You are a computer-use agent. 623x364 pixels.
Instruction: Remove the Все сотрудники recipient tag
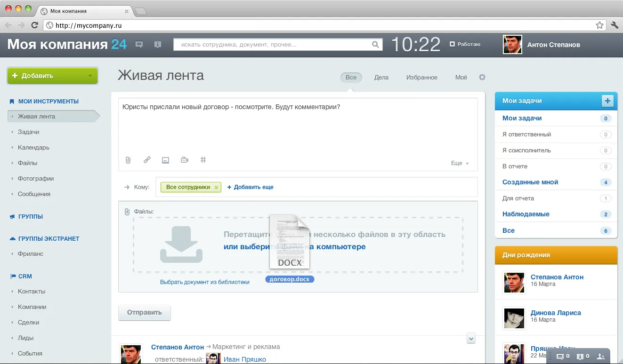[216, 187]
